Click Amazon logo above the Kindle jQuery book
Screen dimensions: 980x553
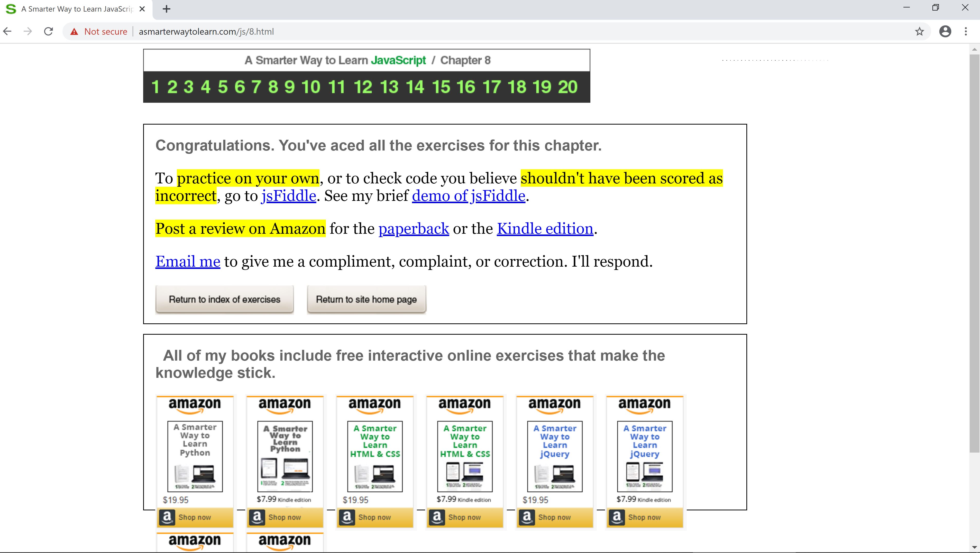pos(644,406)
